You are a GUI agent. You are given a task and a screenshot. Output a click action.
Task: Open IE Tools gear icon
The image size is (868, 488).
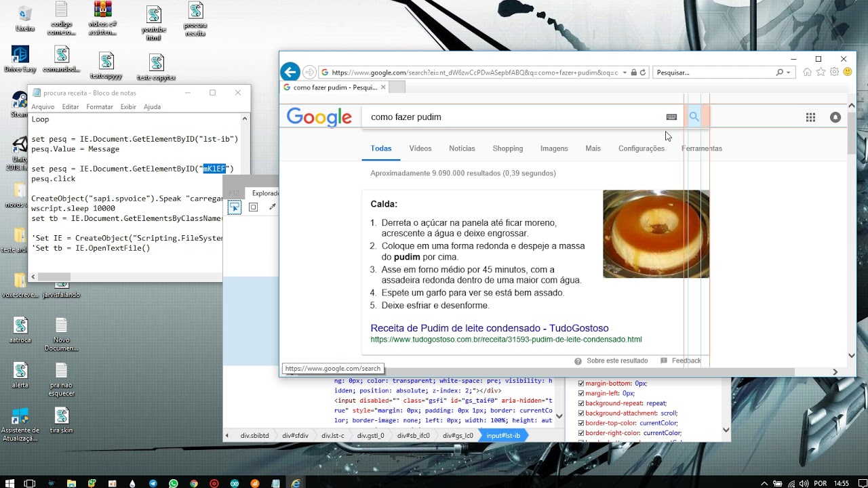pyautogui.click(x=834, y=72)
